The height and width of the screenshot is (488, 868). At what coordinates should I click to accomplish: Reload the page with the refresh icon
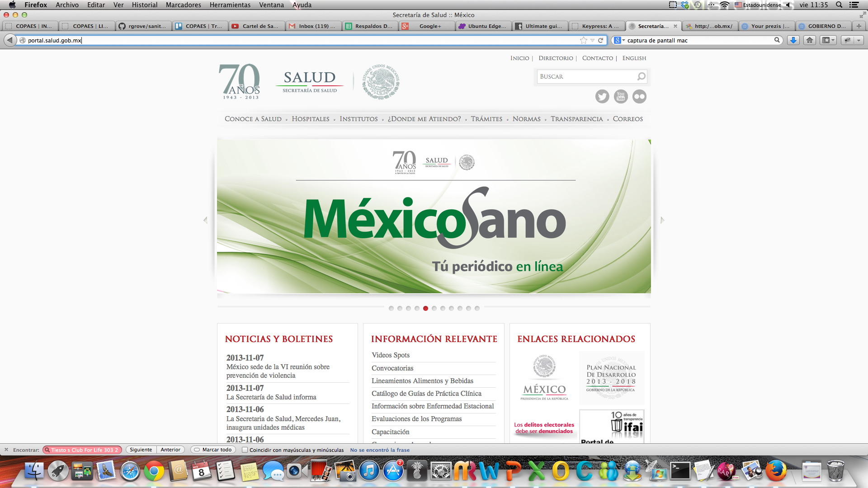[600, 40]
